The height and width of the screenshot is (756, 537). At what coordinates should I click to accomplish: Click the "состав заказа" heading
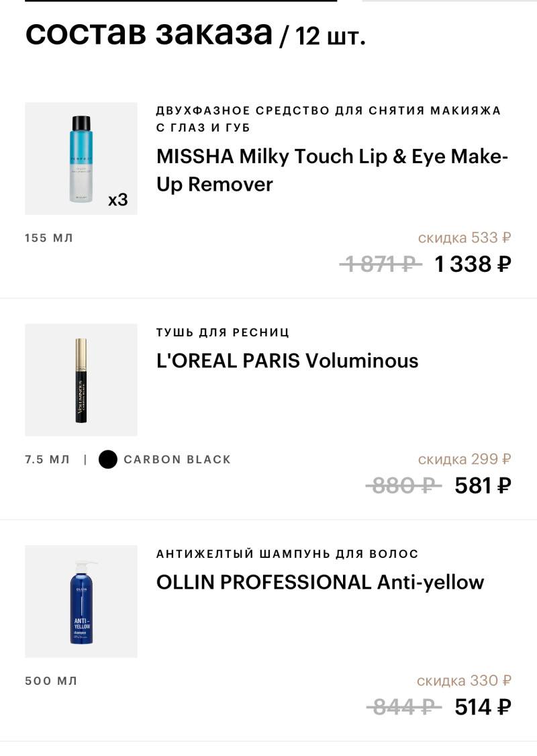pyautogui.click(x=149, y=32)
